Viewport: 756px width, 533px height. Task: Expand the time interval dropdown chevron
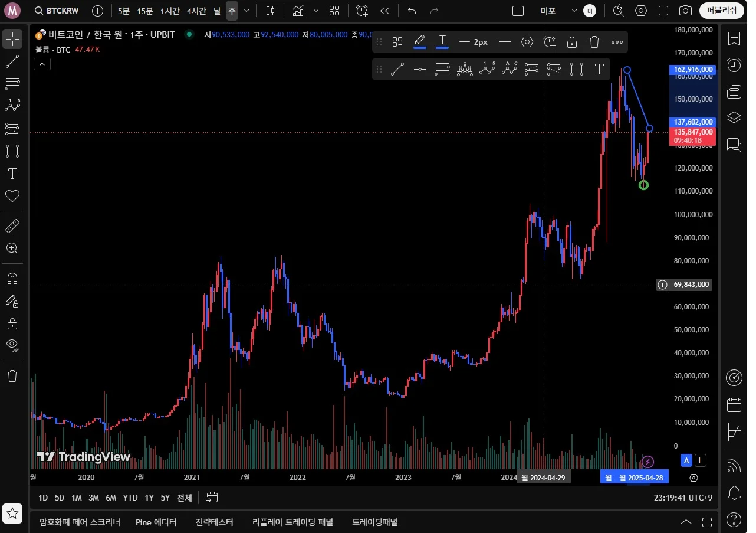coord(246,11)
